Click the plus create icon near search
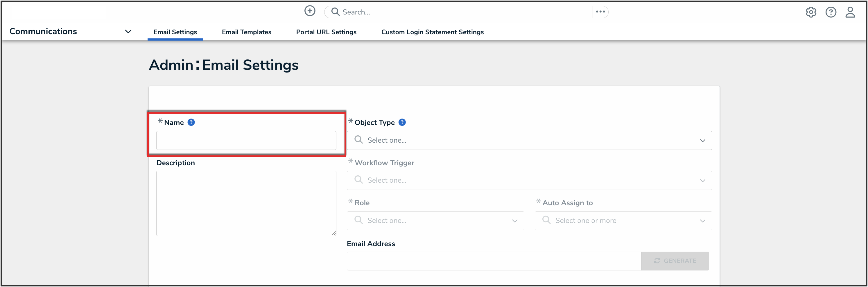The image size is (868, 287). coord(310,11)
